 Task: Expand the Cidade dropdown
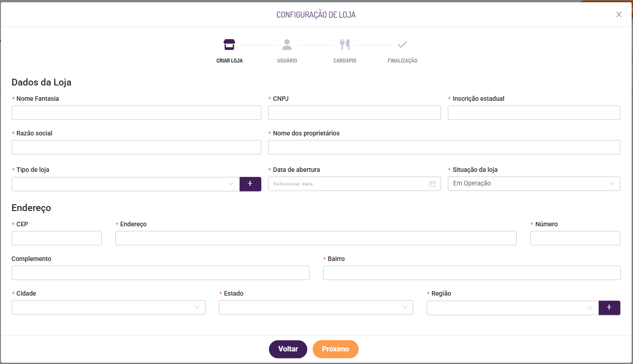point(108,308)
